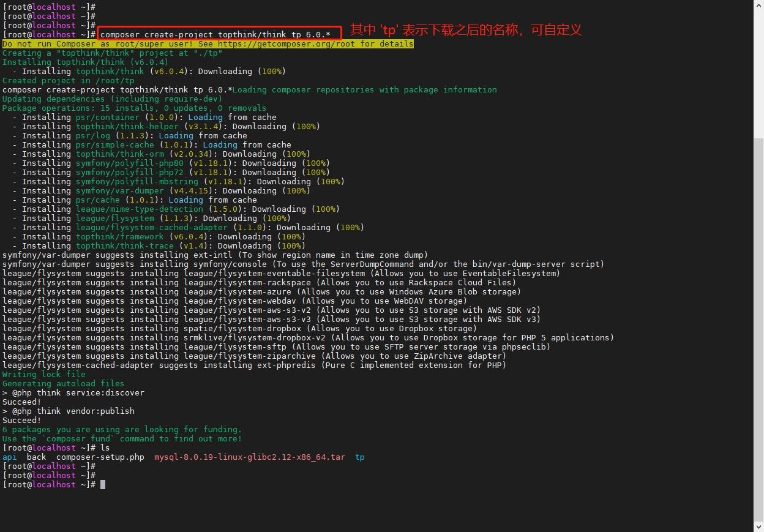Select the flysystem-eventable-filesystem suggestion line

point(282,274)
